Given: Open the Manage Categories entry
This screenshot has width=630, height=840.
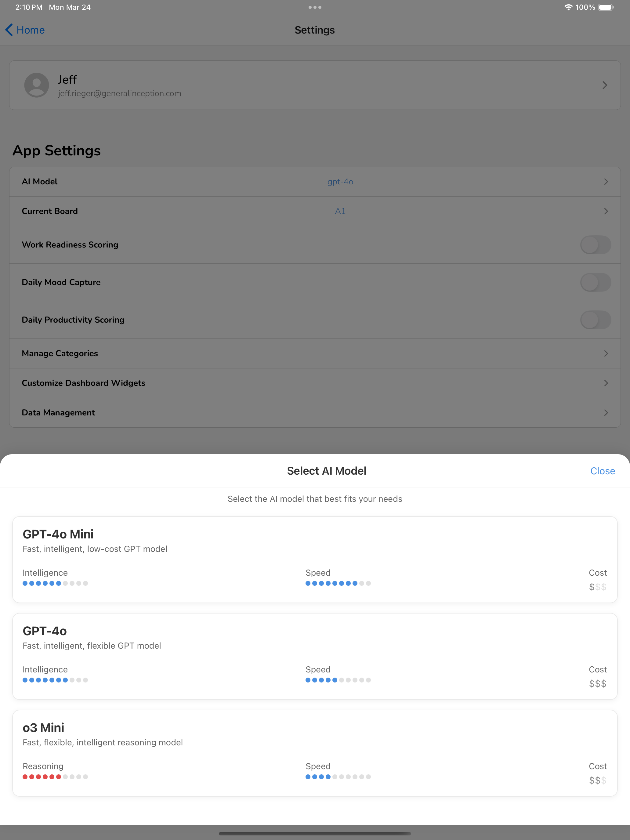Looking at the screenshot, I should tap(315, 353).
